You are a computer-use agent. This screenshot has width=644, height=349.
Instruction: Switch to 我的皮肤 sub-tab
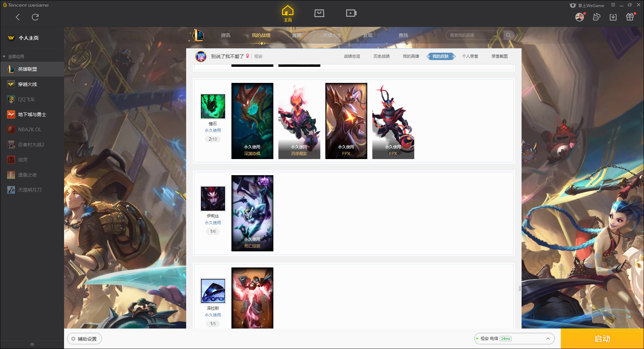coord(441,56)
